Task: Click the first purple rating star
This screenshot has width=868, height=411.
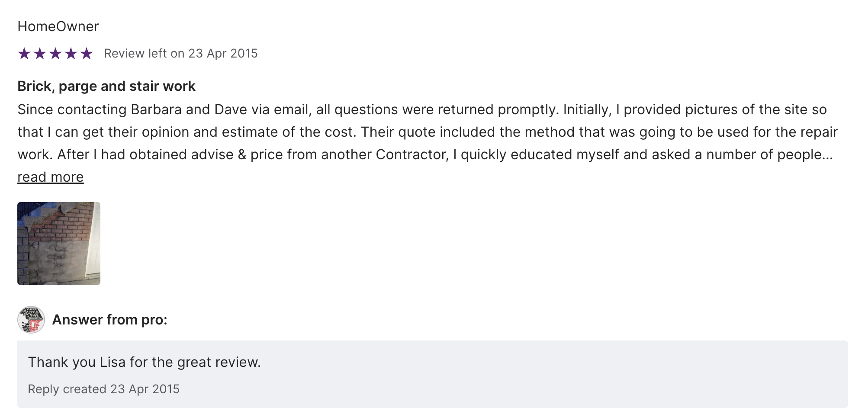Action: [24, 54]
